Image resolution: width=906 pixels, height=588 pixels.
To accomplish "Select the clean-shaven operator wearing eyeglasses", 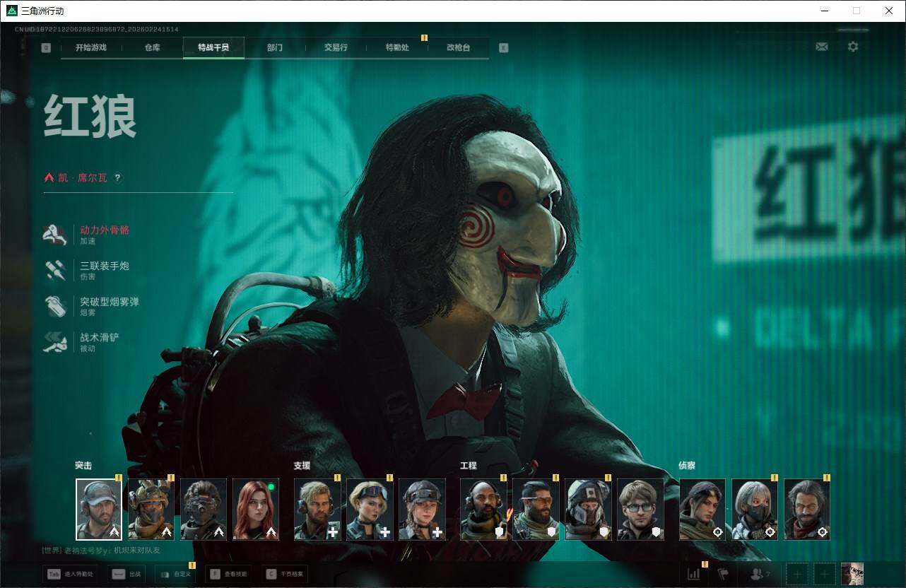I will click(x=640, y=510).
